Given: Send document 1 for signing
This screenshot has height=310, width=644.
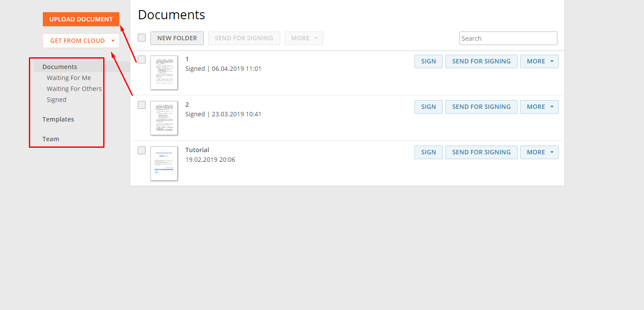Looking at the screenshot, I should (481, 61).
